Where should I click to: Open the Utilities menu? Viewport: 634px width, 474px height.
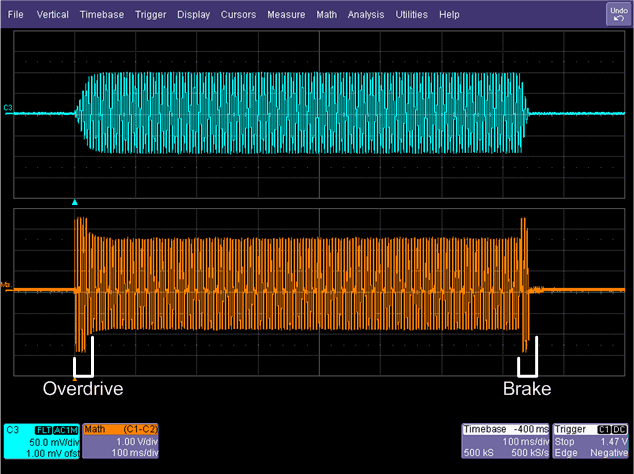[x=413, y=15]
